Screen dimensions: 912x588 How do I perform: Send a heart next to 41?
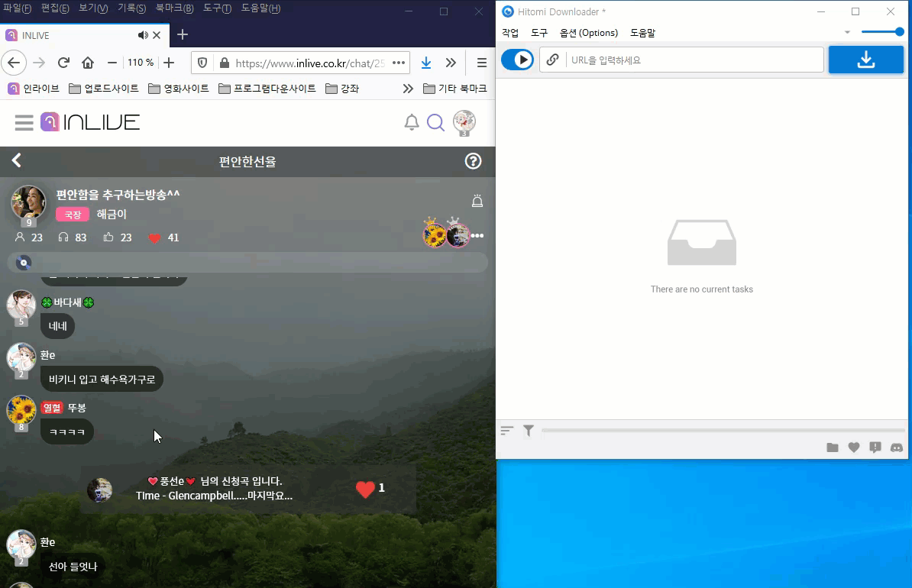click(154, 238)
